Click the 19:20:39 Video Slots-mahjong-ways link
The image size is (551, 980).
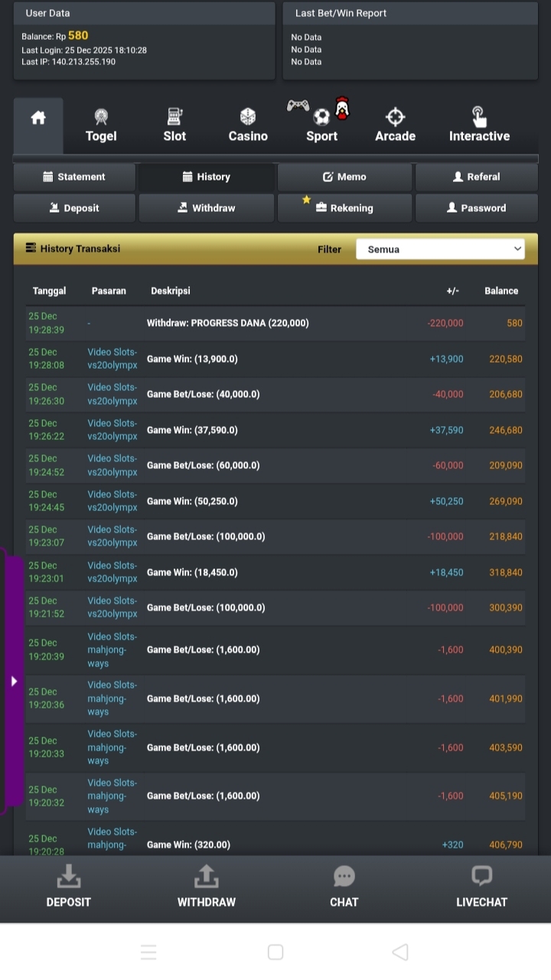[x=112, y=650]
